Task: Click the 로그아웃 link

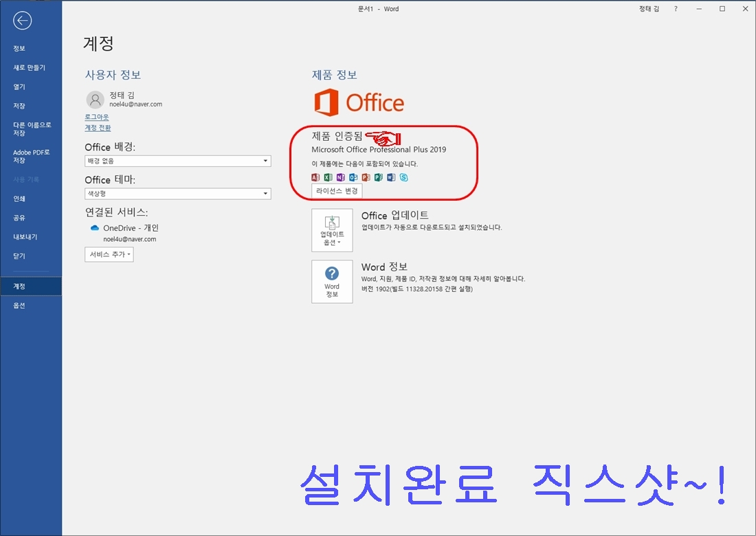Action: pyautogui.click(x=96, y=117)
